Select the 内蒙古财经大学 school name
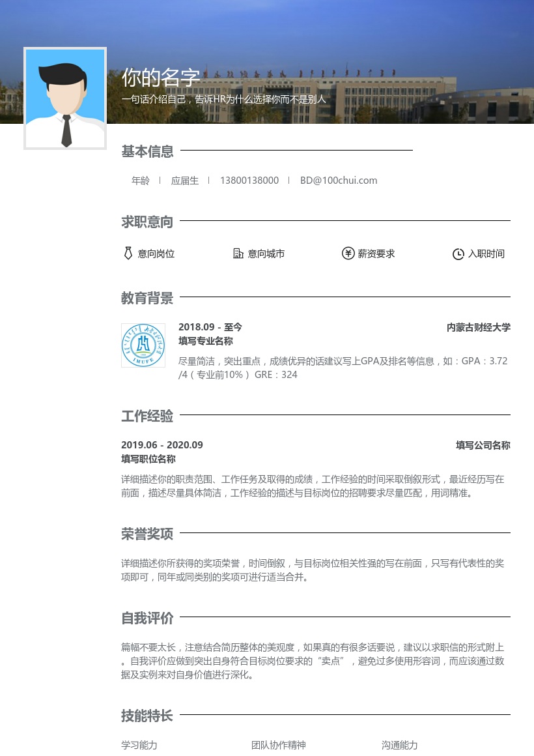Screen dimensions: 534x756 click(x=479, y=327)
